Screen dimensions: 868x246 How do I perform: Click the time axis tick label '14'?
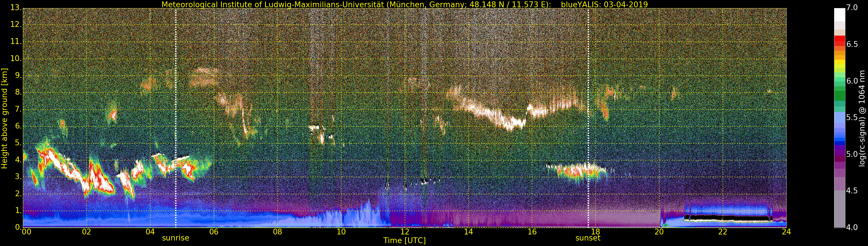pos(468,232)
